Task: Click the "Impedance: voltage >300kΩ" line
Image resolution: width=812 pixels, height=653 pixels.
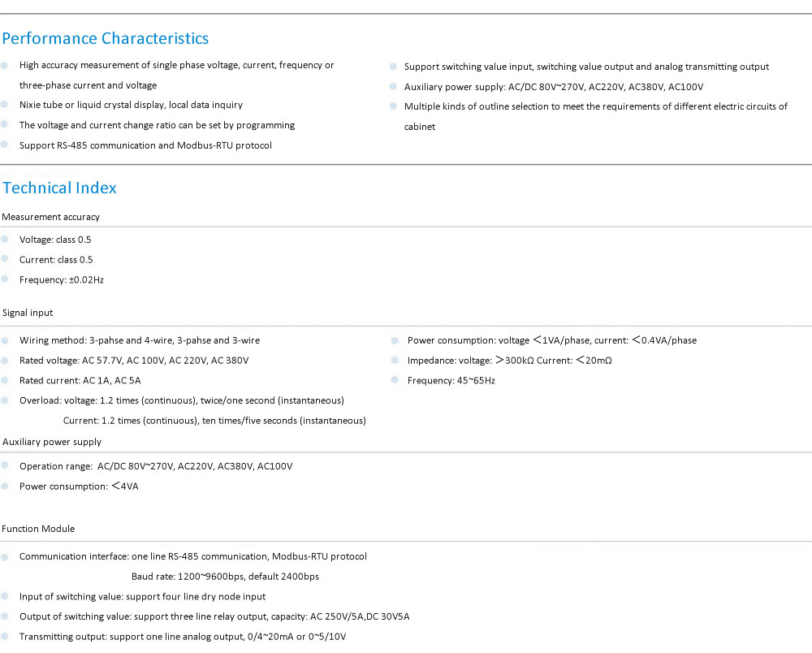Action: coord(509,361)
